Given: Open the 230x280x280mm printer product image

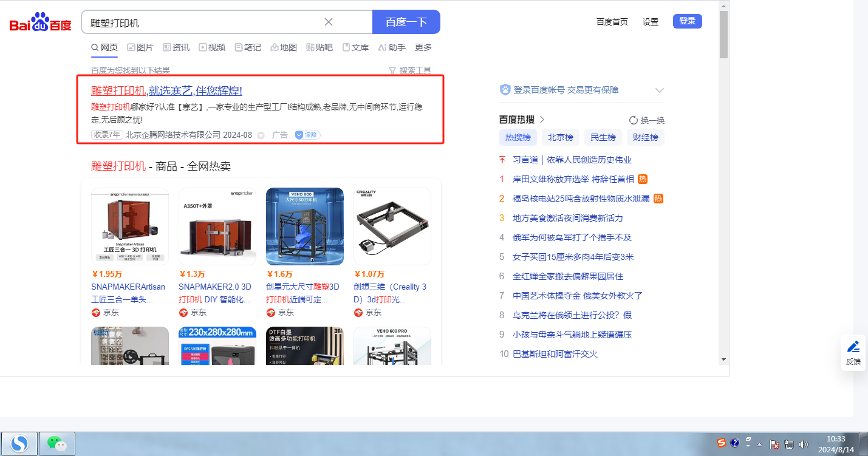Looking at the screenshot, I should (x=217, y=346).
